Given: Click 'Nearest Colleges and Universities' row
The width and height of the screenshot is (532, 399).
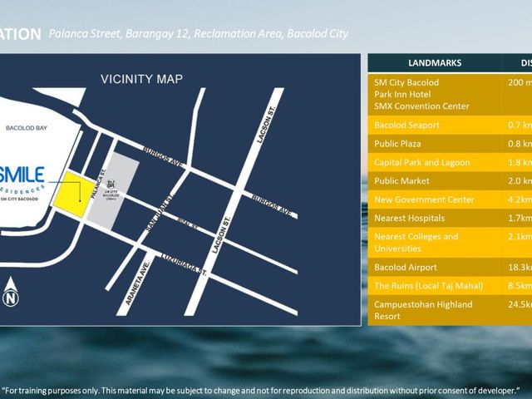Looking at the screenshot, I should [450, 243].
